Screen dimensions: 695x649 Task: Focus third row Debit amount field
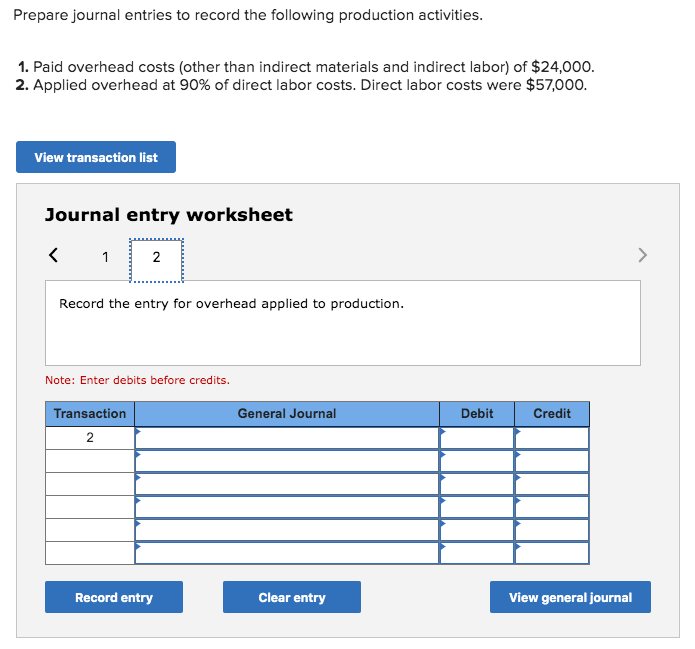coord(477,484)
